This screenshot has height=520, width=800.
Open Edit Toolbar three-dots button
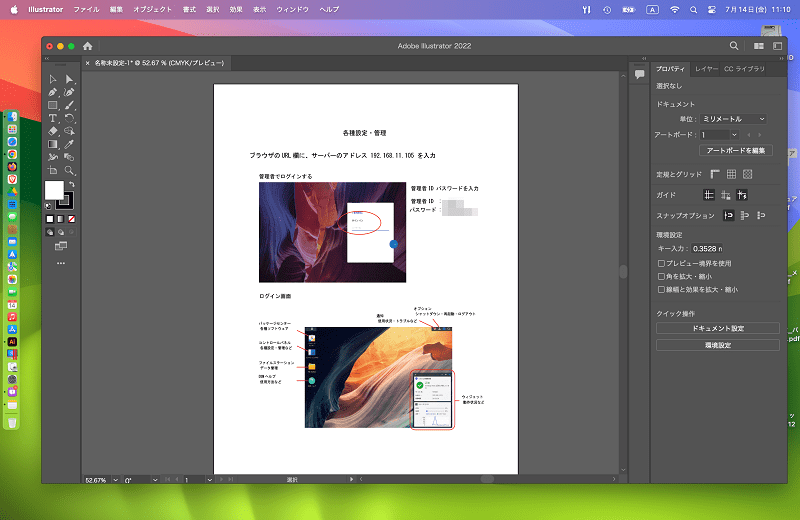click(61, 263)
